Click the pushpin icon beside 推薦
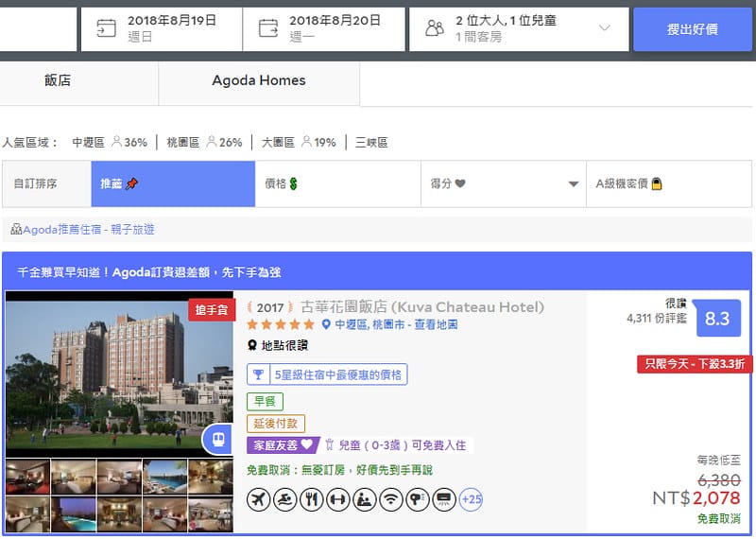This screenshot has width=756, height=539. (x=131, y=183)
